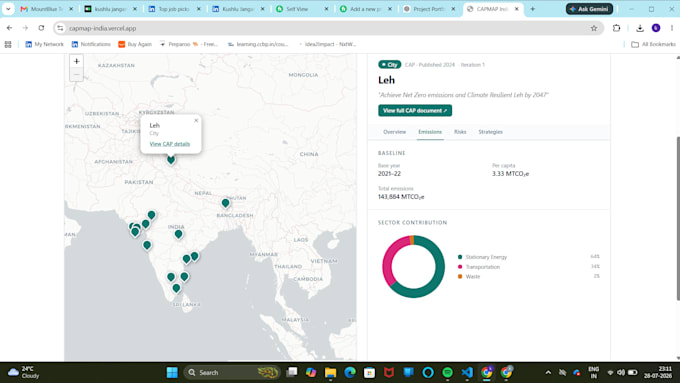The height and width of the screenshot is (383, 680).
Task: Go forward in browser history
Action: tap(25, 28)
